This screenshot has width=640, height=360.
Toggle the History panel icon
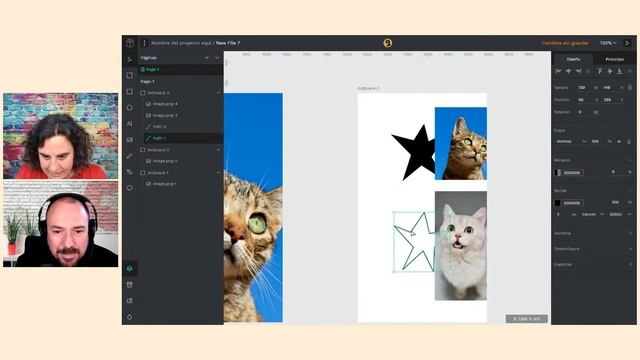[x=130, y=301]
